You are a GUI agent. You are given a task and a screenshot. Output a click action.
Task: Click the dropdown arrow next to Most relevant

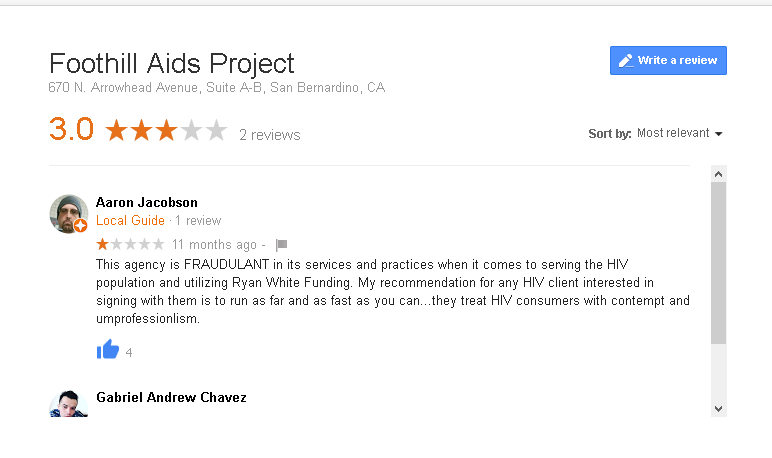pos(718,134)
